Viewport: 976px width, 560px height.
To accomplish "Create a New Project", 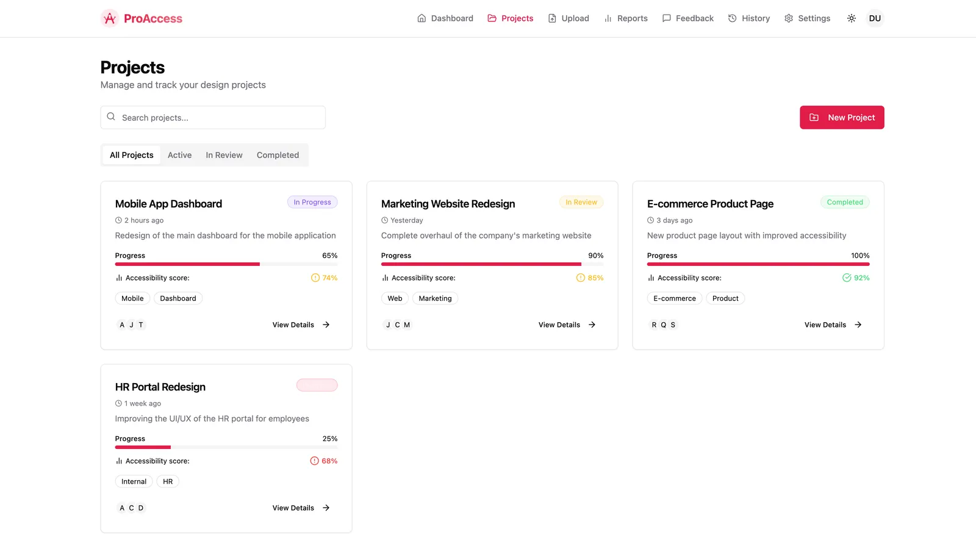I will point(842,118).
